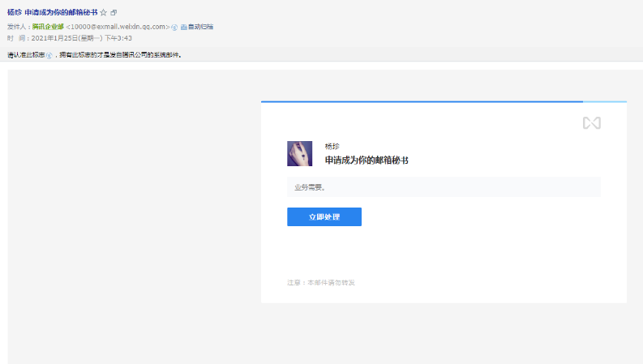The image size is (643, 364).
Task: Click the official badge icon in the notice line
Action: [x=49, y=55]
